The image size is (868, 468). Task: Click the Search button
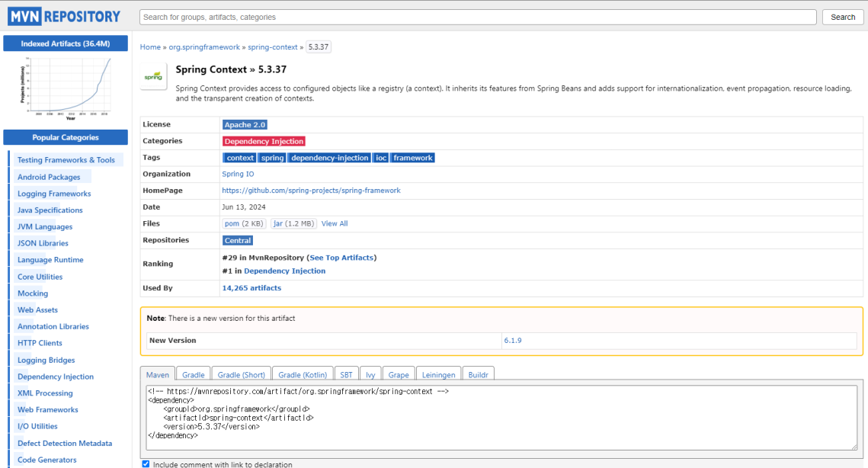[x=843, y=18]
